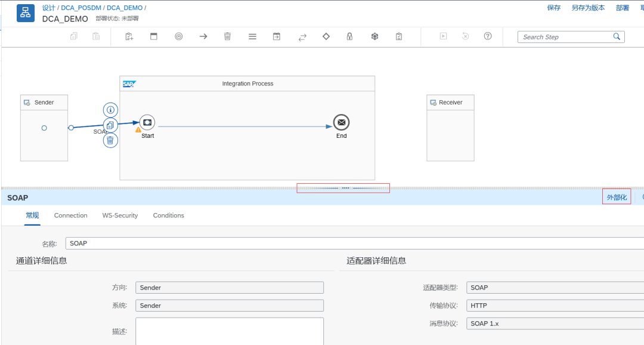Open the Validator clipboard icon
The width and height of the screenshot is (644, 345).
(x=399, y=36)
